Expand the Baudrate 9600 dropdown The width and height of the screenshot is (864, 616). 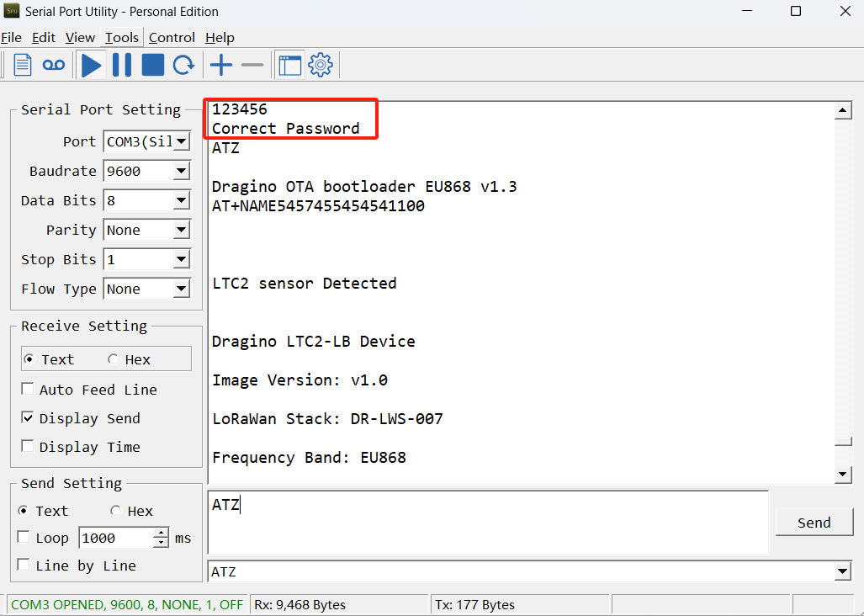point(181,172)
